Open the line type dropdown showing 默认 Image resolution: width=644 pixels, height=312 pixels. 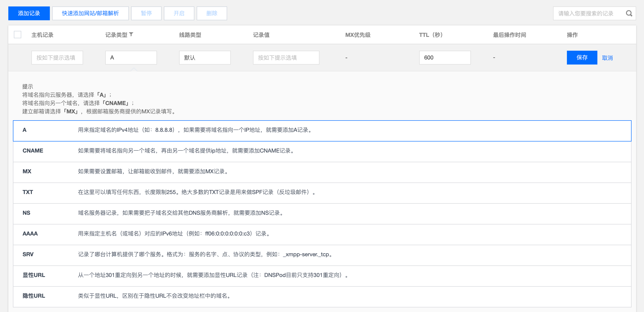coord(205,58)
